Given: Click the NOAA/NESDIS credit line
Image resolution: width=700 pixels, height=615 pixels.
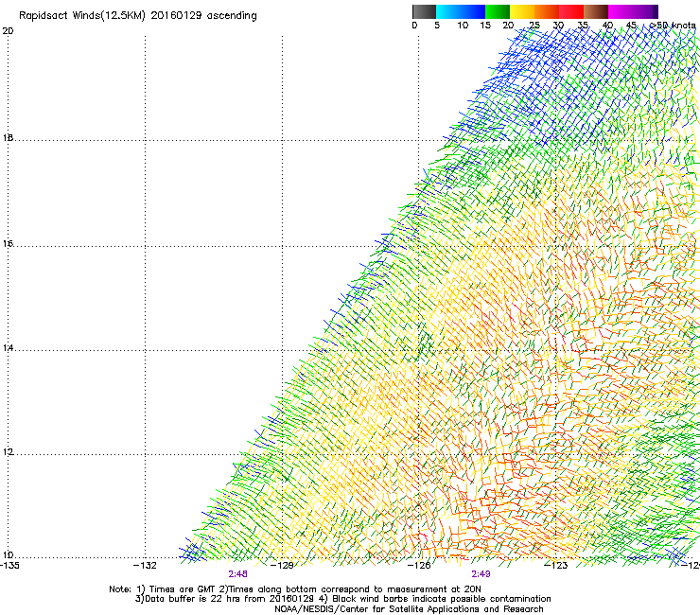Looking at the screenshot, I should tap(409, 609).
